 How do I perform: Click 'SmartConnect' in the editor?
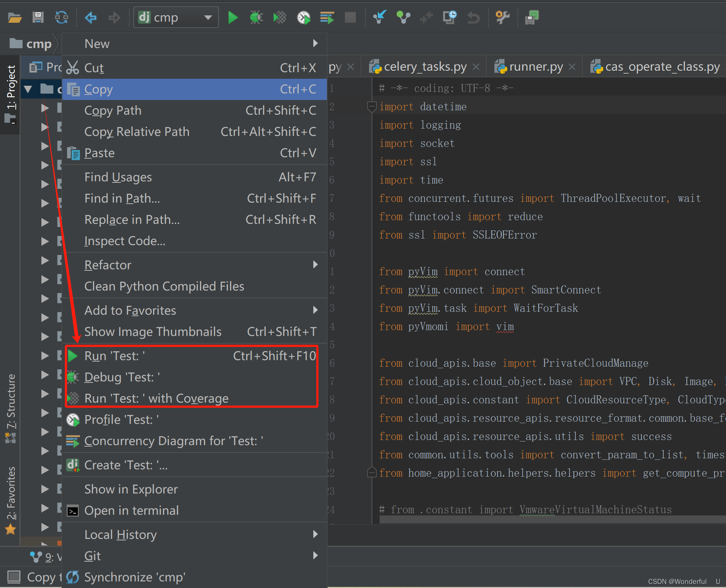[566, 290]
